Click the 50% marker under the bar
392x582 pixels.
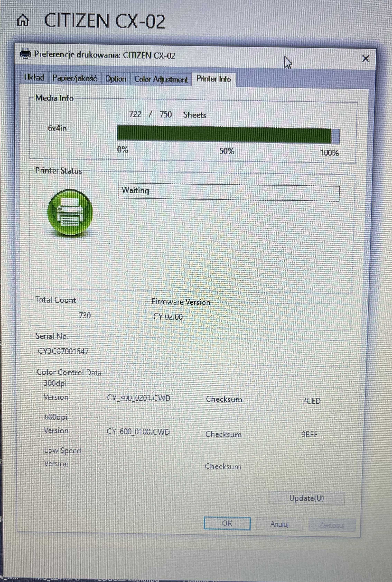click(x=227, y=151)
